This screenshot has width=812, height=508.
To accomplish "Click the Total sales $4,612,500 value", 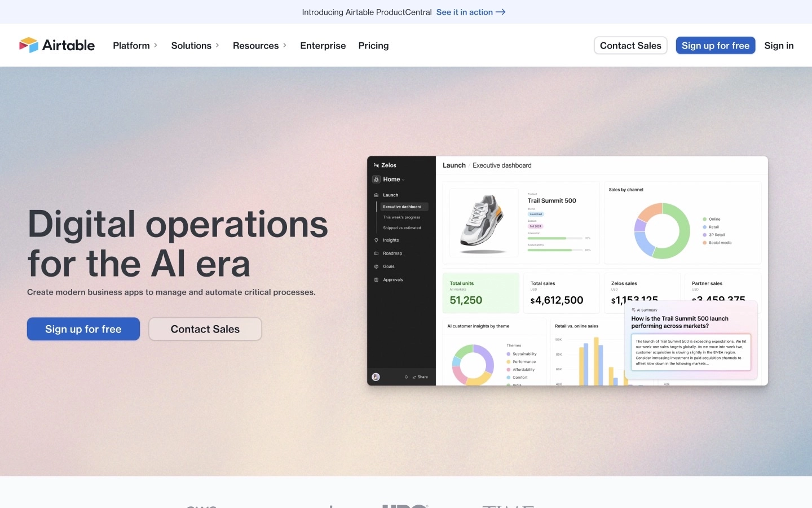I will point(557,300).
